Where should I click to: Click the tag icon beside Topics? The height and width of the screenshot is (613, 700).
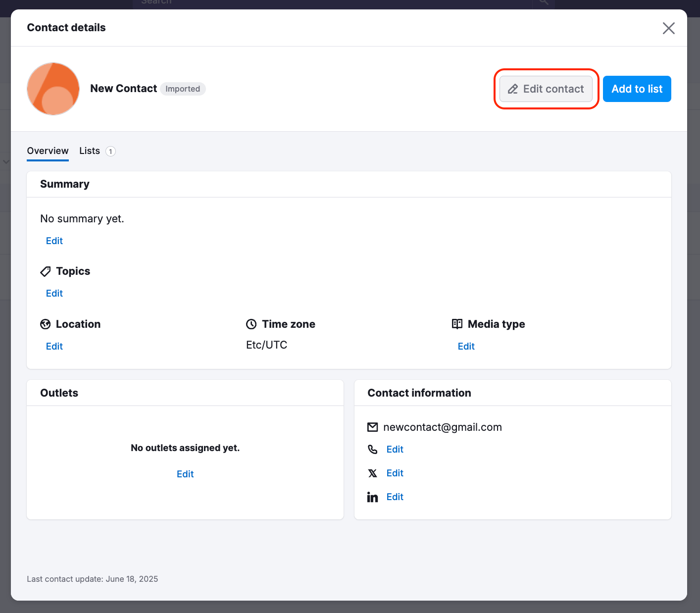coord(45,271)
